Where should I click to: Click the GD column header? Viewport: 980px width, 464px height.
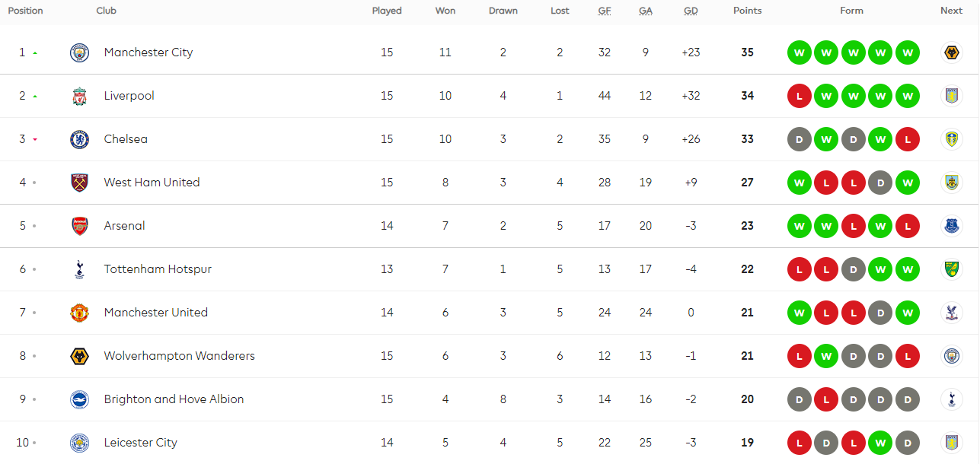point(691,11)
